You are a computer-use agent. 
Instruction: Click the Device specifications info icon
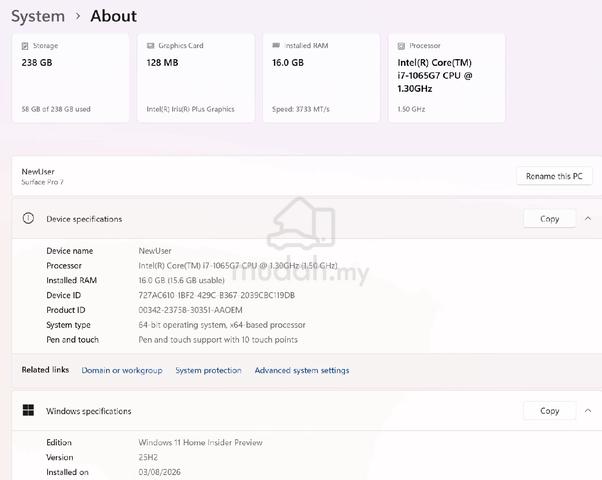pos(28,218)
